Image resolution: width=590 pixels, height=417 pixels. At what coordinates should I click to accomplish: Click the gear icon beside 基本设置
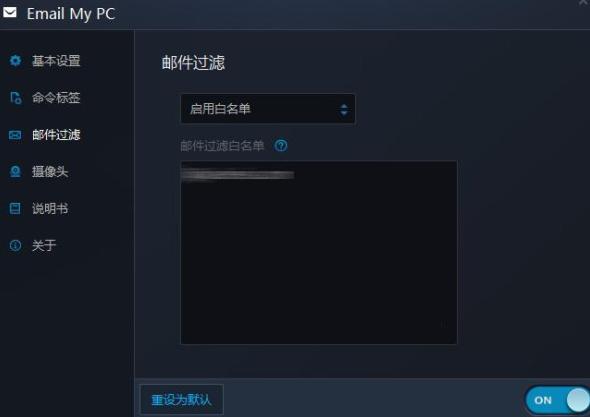pyautogui.click(x=15, y=60)
